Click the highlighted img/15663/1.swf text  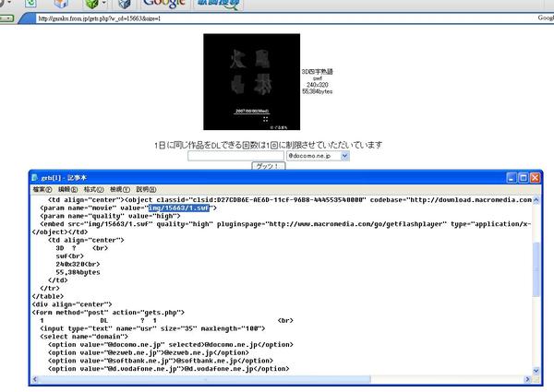pos(179,208)
